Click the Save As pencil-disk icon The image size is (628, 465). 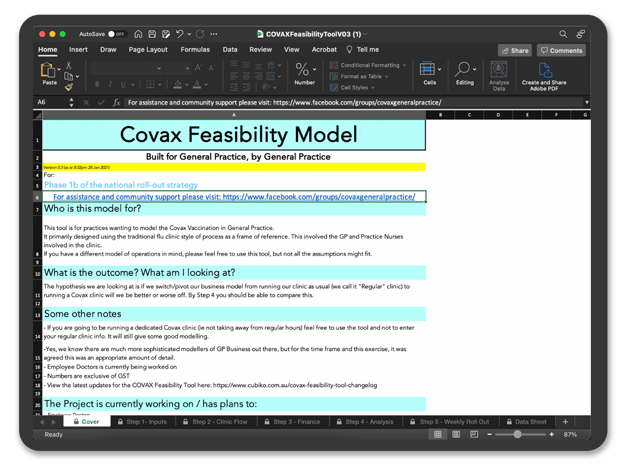point(166,34)
